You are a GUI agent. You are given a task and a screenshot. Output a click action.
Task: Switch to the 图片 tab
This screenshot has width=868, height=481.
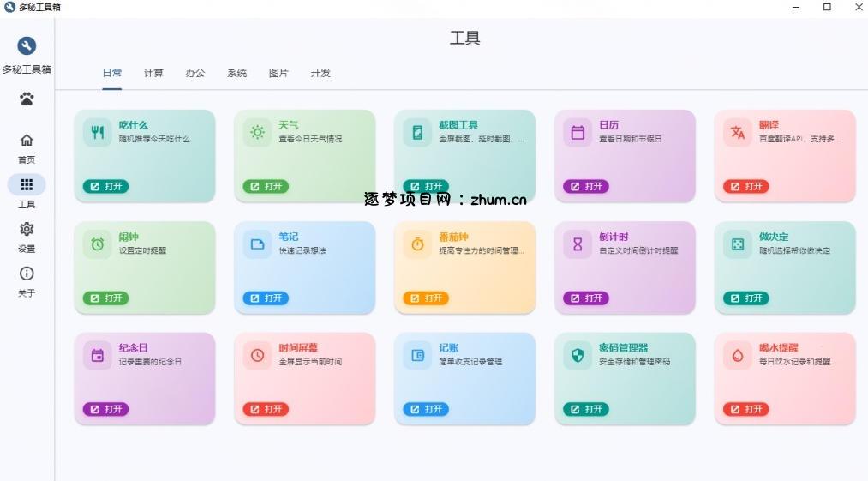coord(278,73)
